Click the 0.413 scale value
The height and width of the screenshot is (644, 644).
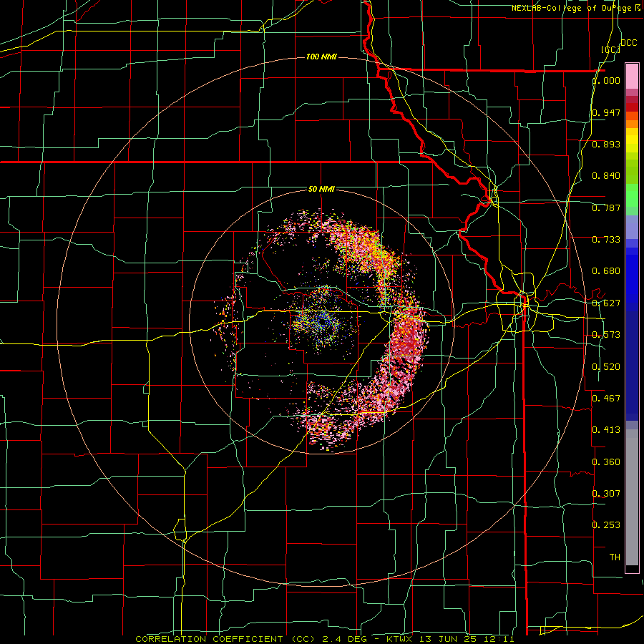607,430
